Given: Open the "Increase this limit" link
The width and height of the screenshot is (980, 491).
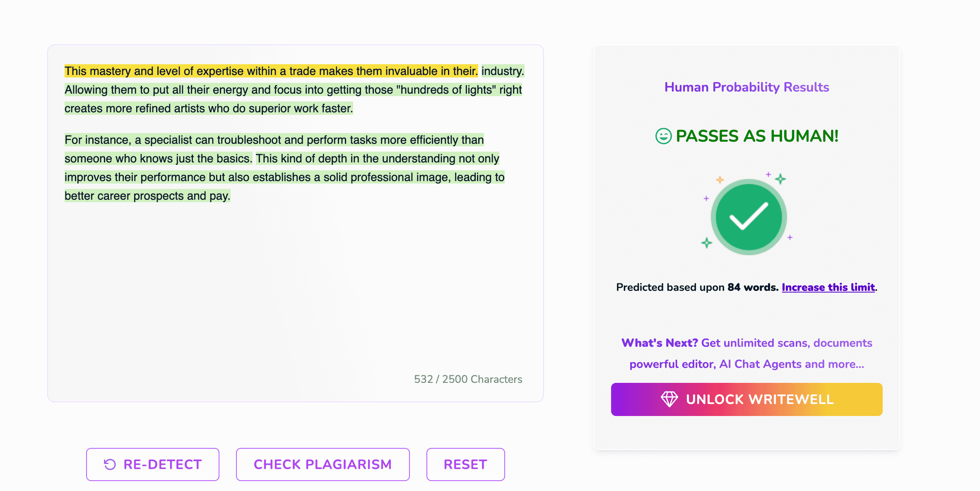Looking at the screenshot, I should point(828,287).
